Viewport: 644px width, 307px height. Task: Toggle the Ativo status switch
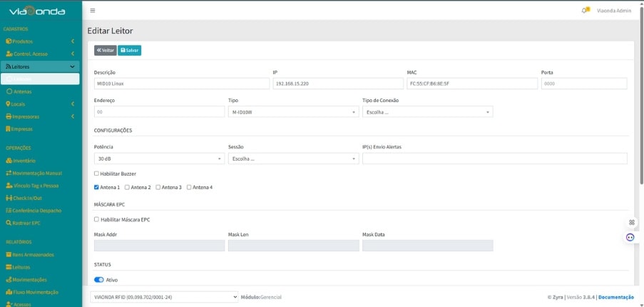point(99,280)
